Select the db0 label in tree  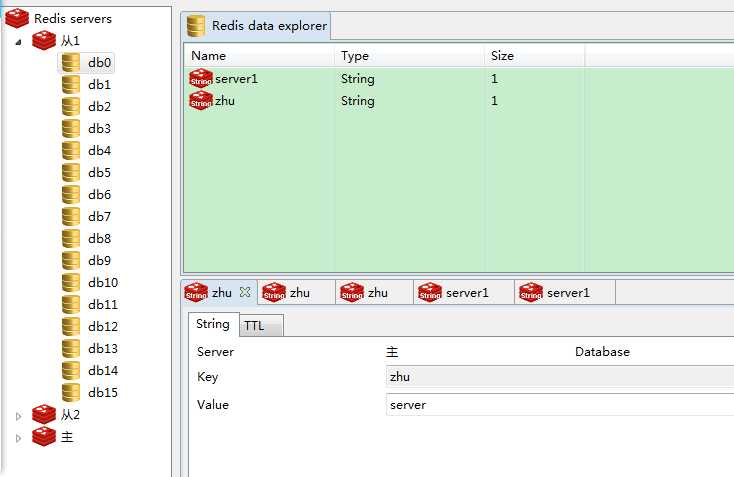tap(99, 62)
